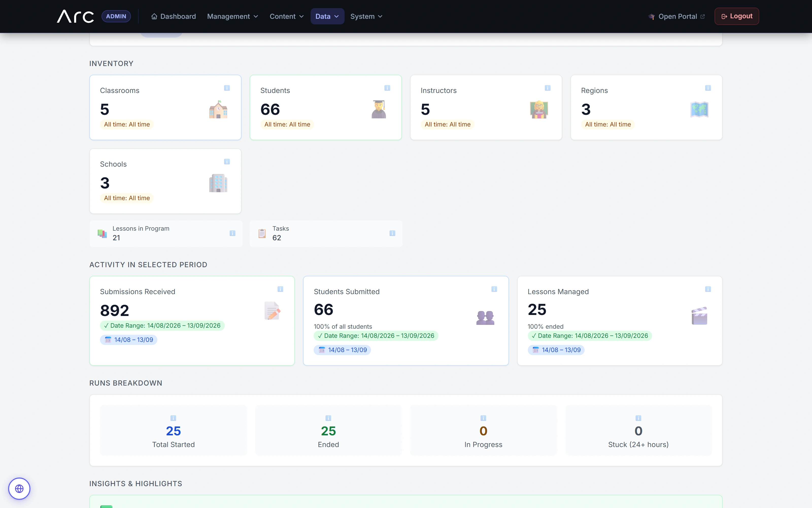The height and width of the screenshot is (508, 812).
Task: Select the In Progress tile
Action: 483,430
